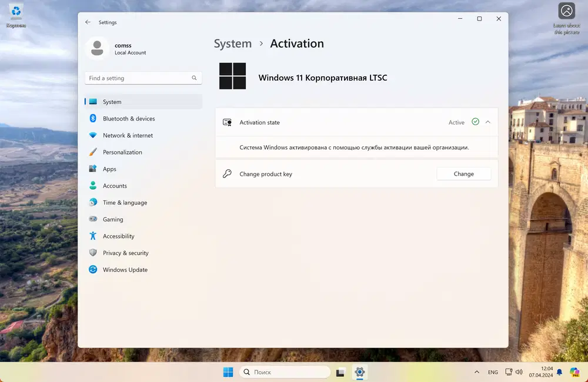Screen dimensions: 588x382
Task: Click the search magnifier in Find a setting
Action: (x=194, y=78)
